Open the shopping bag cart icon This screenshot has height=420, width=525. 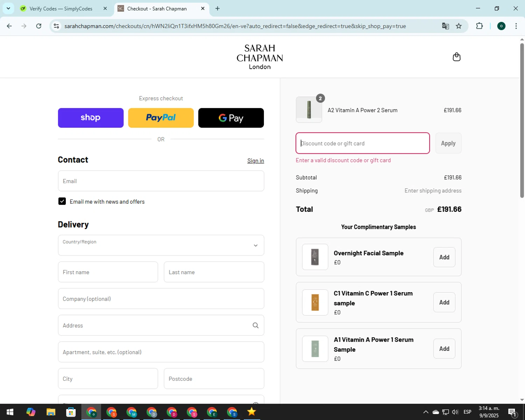[456, 57]
